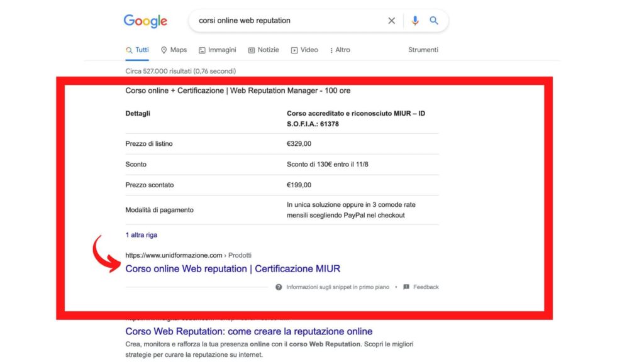Select the PayPal payment description text
This screenshot has width=644, height=362.
[x=351, y=210]
